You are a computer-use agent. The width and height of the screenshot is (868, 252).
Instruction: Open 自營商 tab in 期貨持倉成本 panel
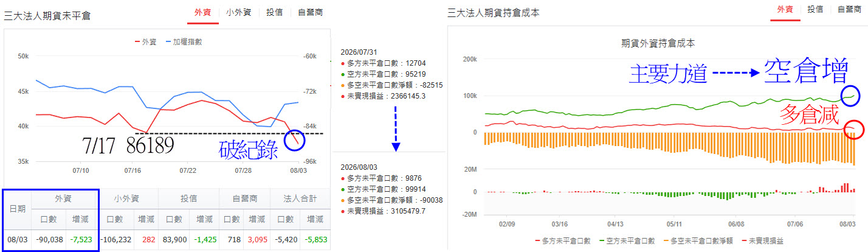click(x=849, y=9)
